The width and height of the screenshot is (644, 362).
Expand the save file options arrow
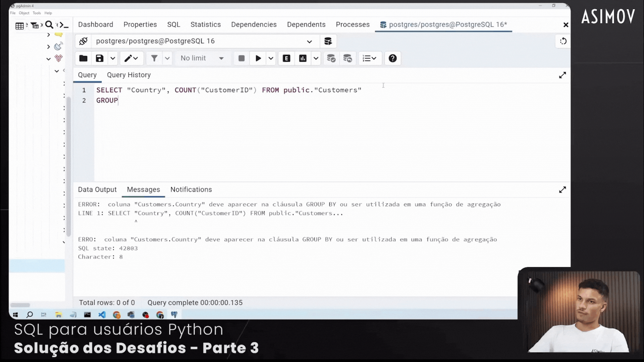pos(113,58)
